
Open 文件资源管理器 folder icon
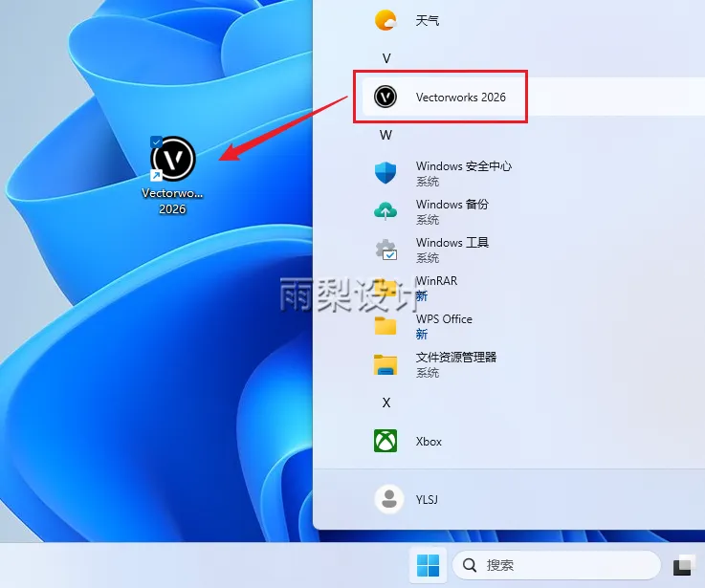(386, 364)
